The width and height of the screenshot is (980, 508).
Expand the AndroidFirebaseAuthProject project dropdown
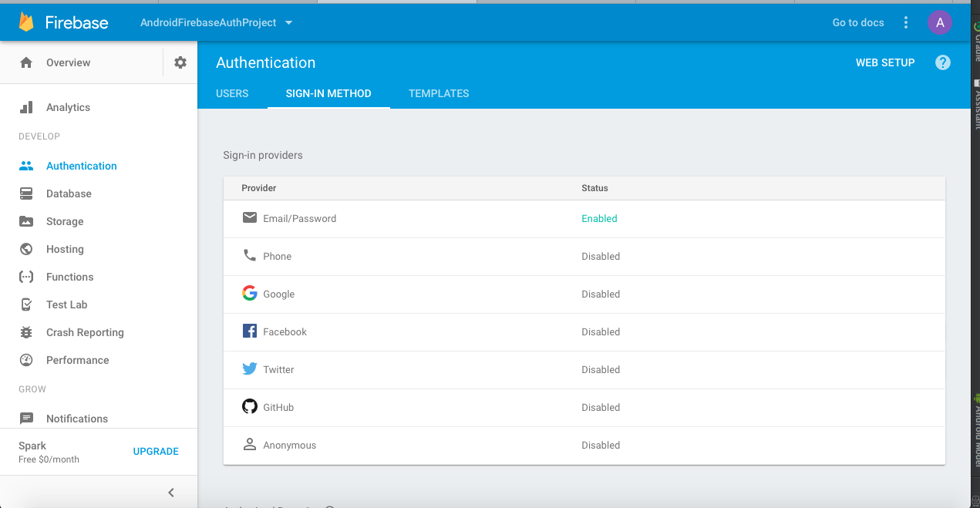tap(217, 22)
